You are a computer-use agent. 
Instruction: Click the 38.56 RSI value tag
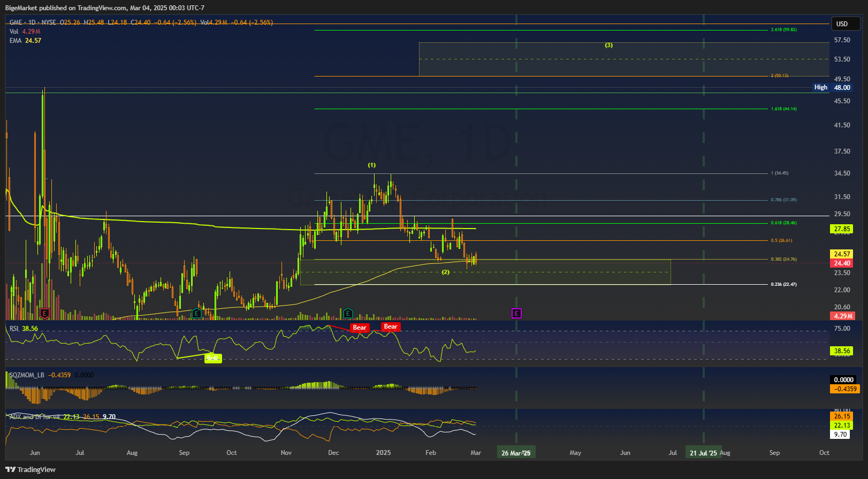pyautogui.click(x=842, y=351)
